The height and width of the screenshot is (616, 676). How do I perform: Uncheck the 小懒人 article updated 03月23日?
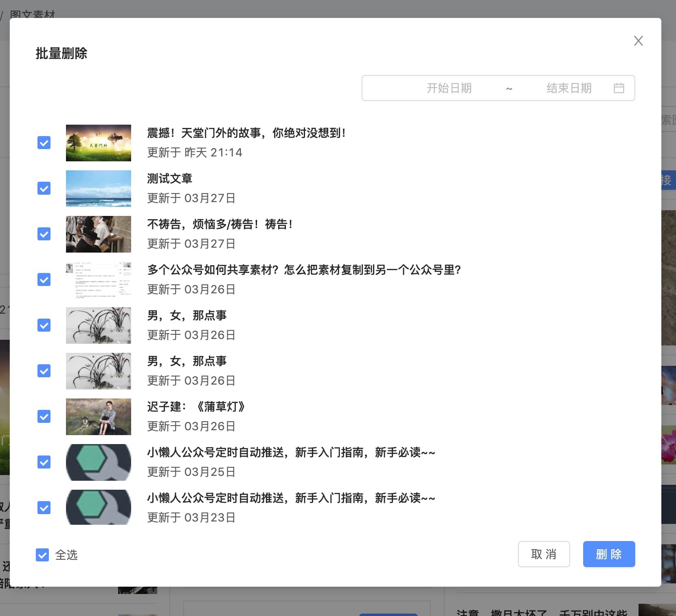coord(44,508)
